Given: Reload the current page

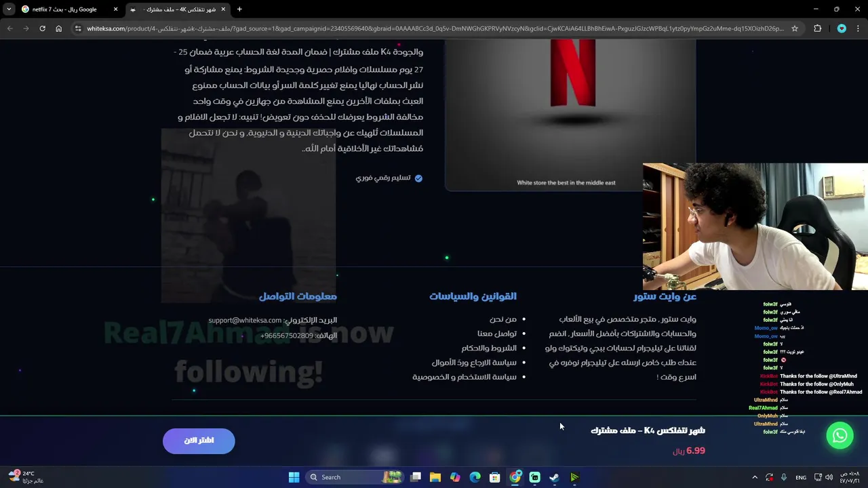Looking at the screenshot, I should pos(42,28).
